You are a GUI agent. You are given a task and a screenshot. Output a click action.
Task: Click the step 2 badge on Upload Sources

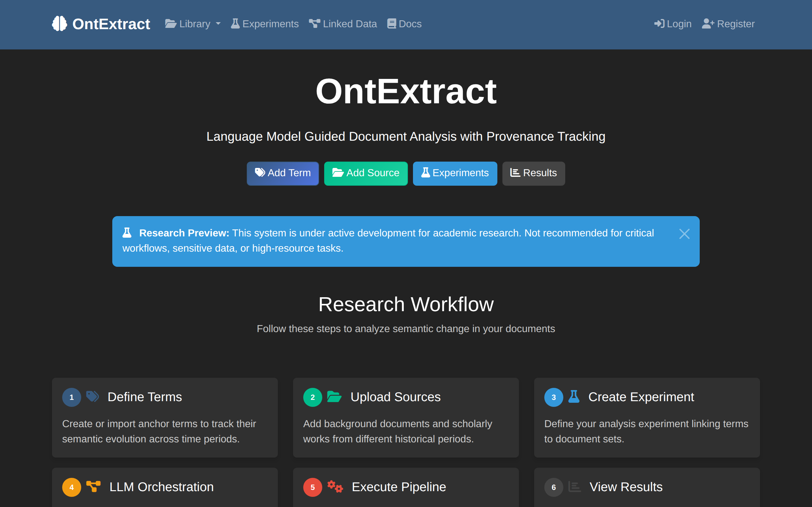pyautogui.click(x=312, y=397)
